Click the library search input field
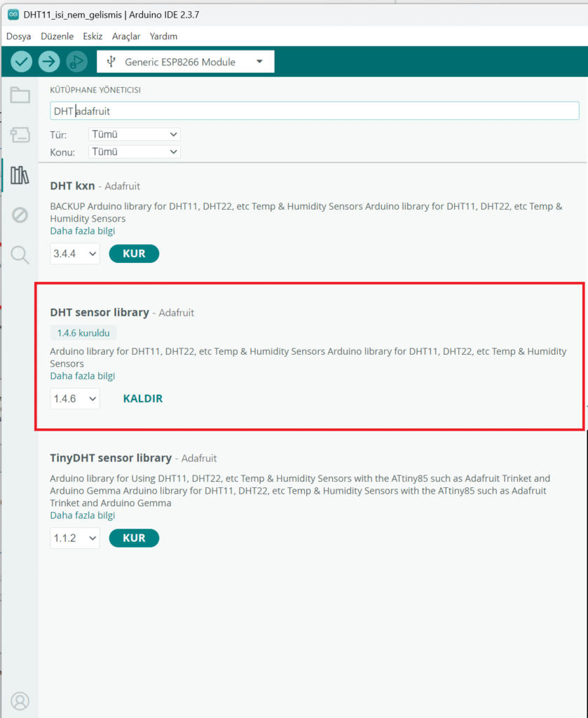This screenshot has height=718, width=588. 314,111
